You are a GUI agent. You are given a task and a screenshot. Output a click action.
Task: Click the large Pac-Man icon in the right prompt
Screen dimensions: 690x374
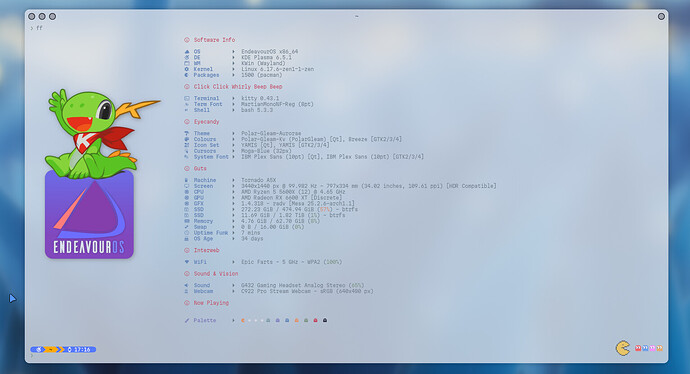623,348
